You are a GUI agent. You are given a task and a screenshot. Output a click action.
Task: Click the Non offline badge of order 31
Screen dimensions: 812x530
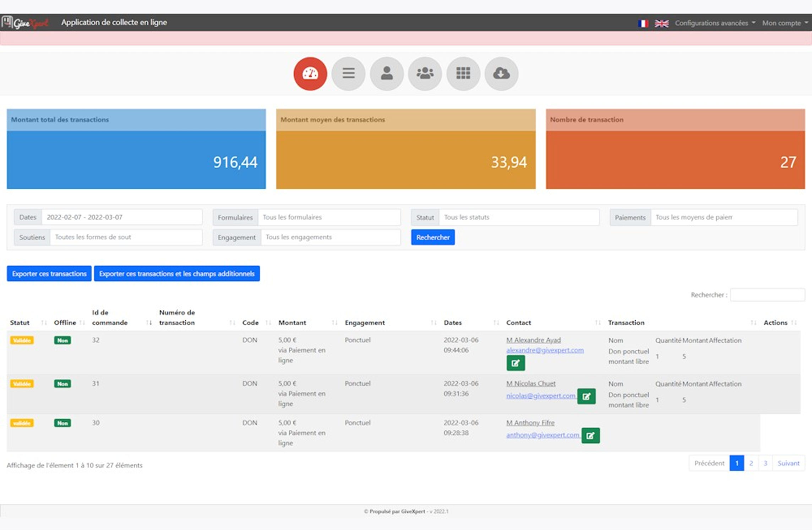tap(62, 384)
